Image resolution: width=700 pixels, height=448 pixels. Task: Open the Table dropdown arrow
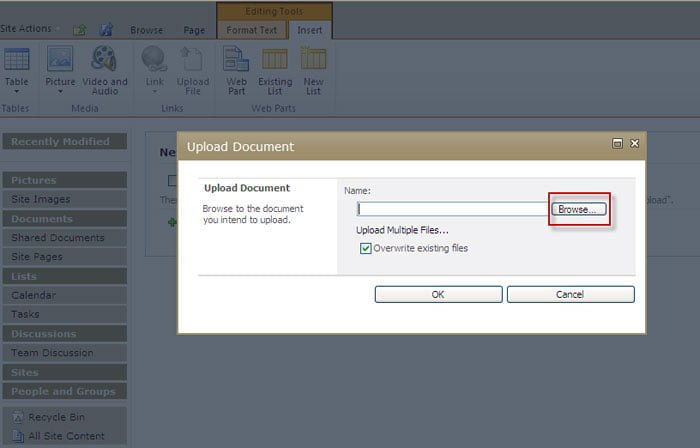pos(17,91)
